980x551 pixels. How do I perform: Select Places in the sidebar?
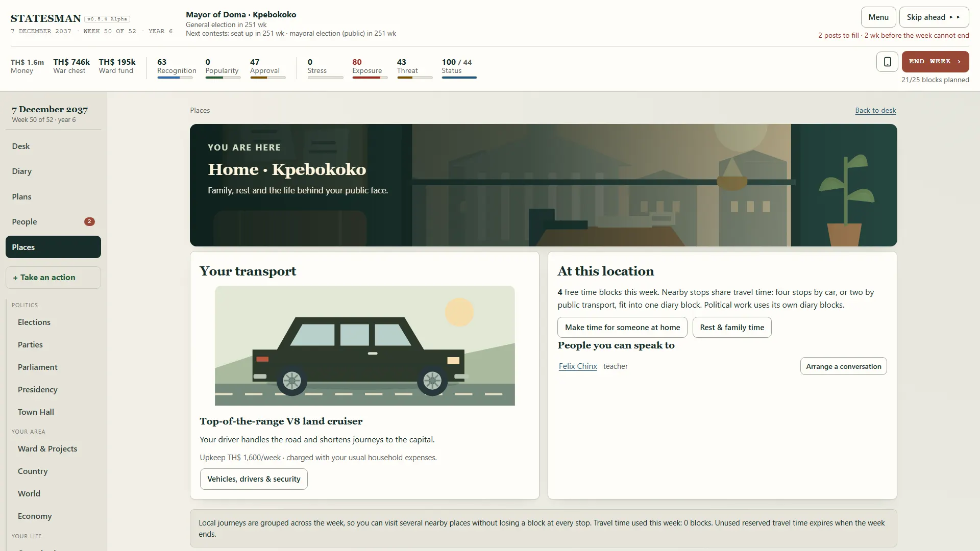coord(53,247)
